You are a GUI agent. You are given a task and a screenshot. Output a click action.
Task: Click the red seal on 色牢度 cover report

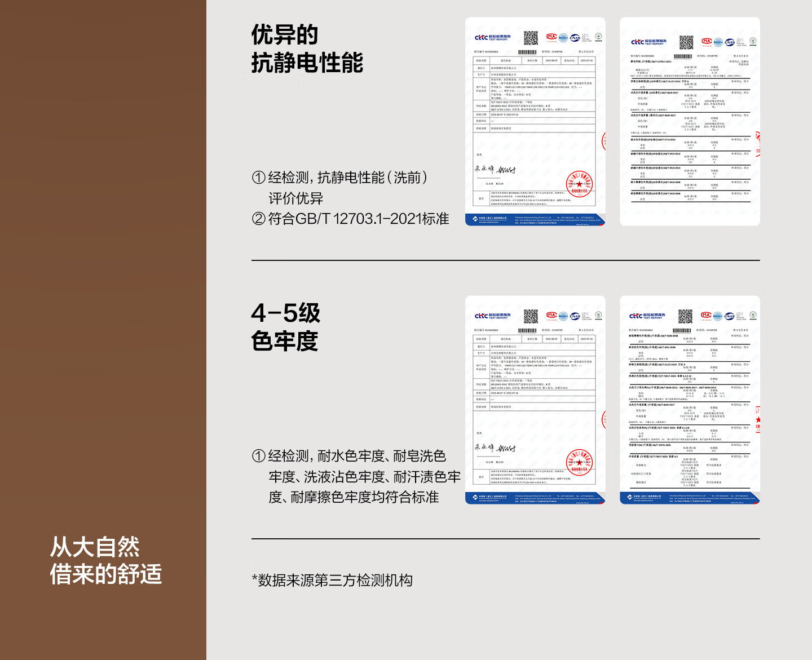click(580, 462)
